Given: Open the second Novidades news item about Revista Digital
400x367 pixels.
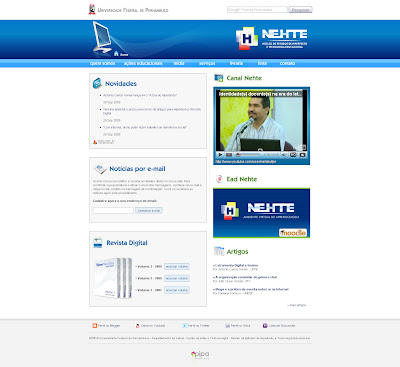Looking at the screenshot, I should tap(152, 111).
